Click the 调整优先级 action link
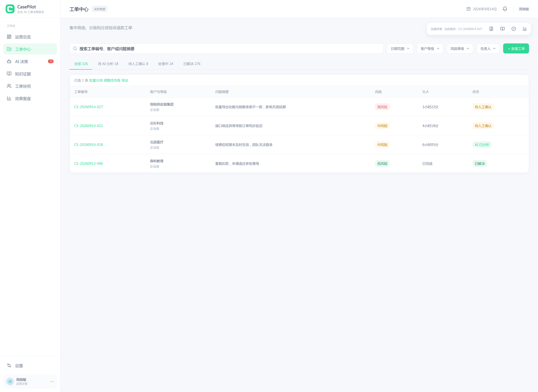The width and height of the screenshot is (538, 392). (x=112, y=80)
